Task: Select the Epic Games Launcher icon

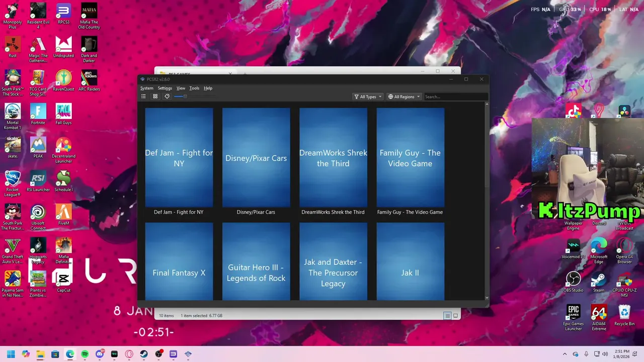Action: tap(574, 318)
